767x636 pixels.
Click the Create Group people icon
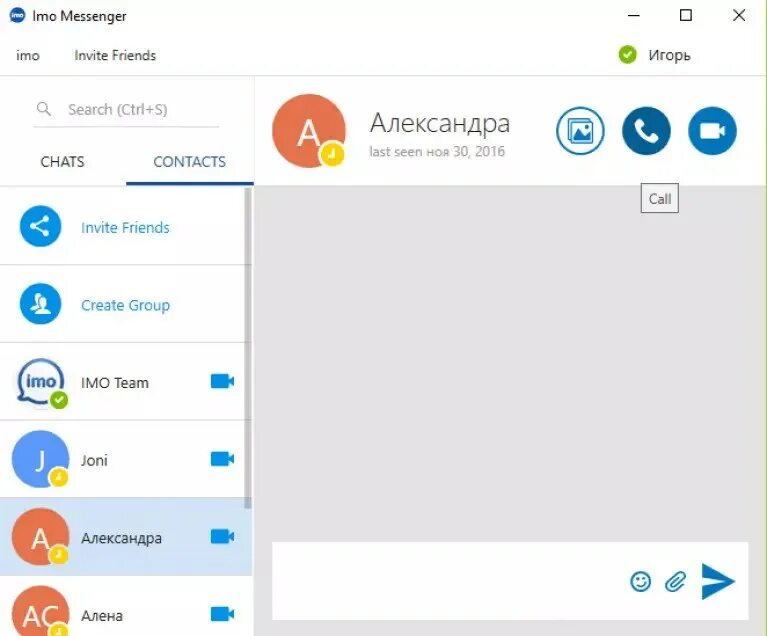click(x=41, y=304)
